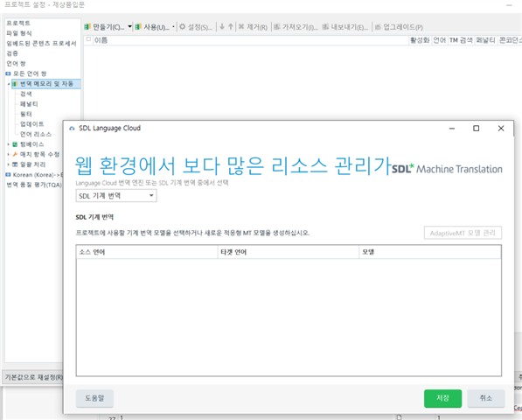Click the 설정(S) gear toolbar item
The image size is (522, 420).
click(195, 27)
